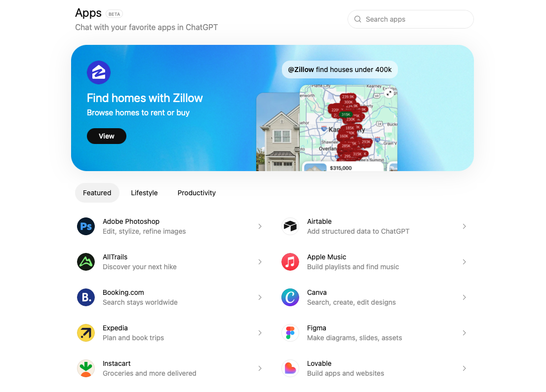
Task: Expand the Adobe Photoshop row chevron
Action: [260, 226]
